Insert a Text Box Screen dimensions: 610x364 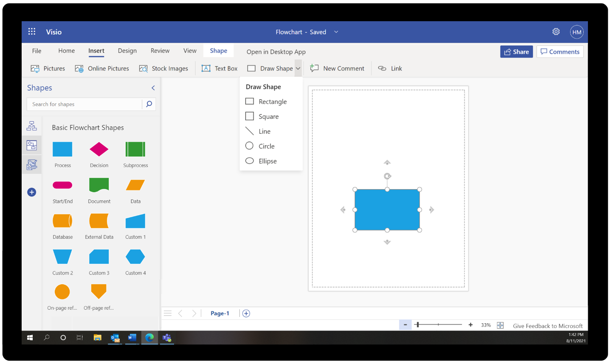pyautogui.click(x=219, y=68)
